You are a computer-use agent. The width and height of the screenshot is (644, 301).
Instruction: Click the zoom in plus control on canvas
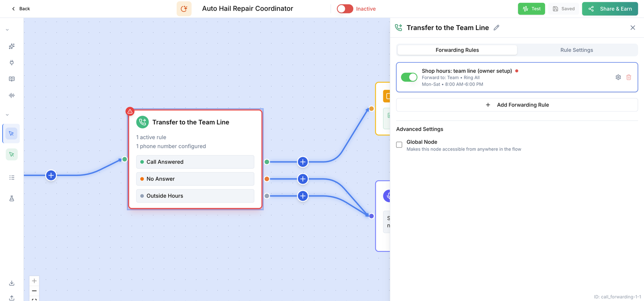pos(34,281)
